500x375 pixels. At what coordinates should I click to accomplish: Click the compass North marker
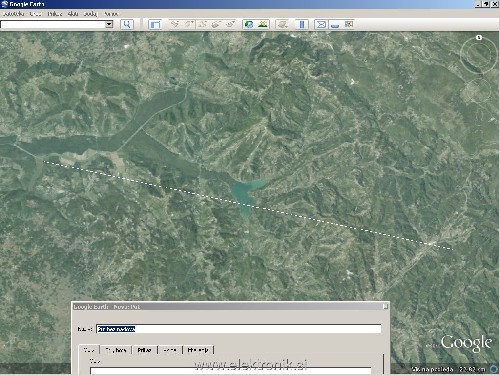479,37
